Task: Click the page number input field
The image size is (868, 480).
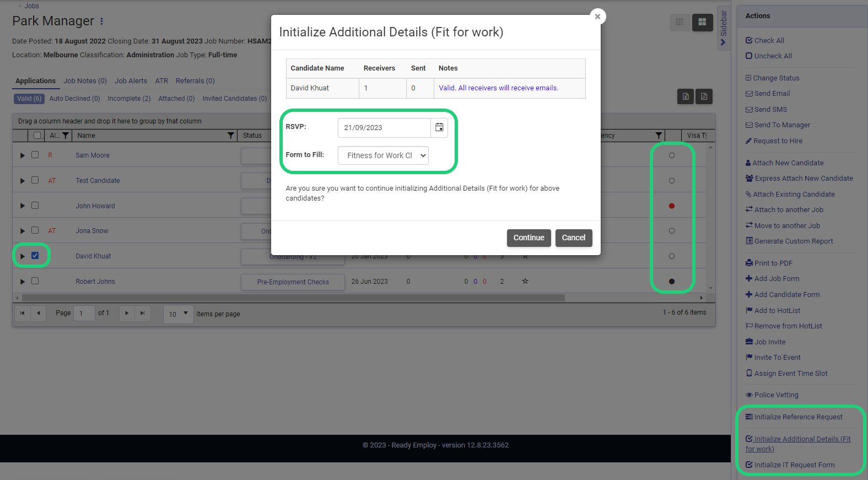Action: coord(84,314)
